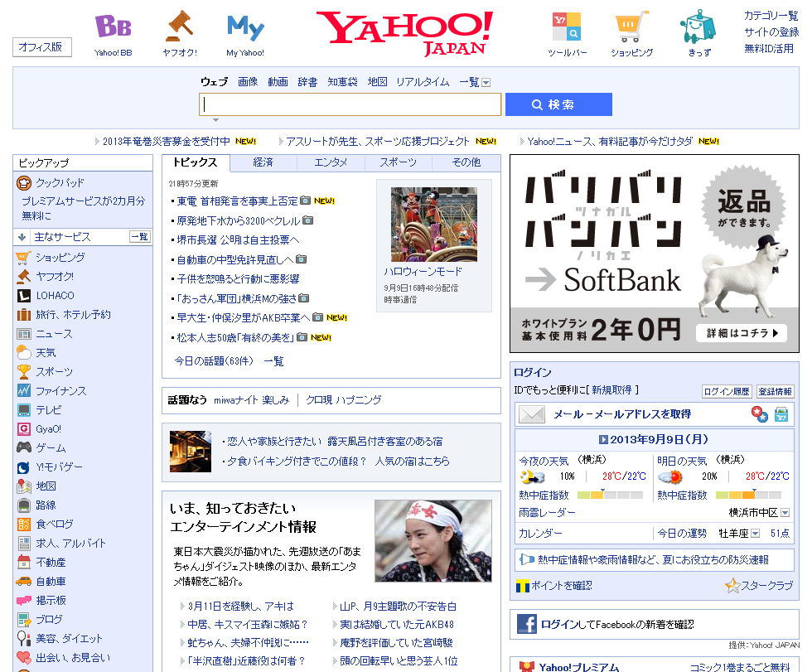Click the blue 検索 search button
Image resolution: width=812 pixels, height=672 pixels.
pyautogui.click(x=558, y=104)
